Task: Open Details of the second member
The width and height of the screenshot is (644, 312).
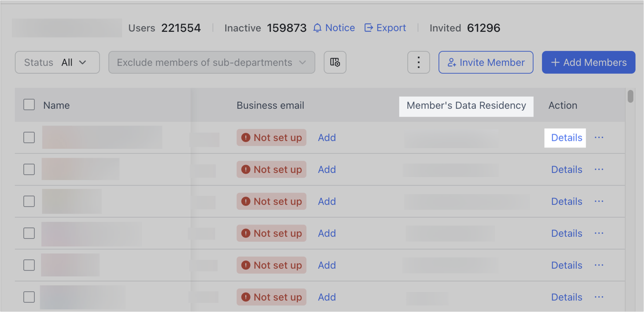Action: pyautogui.click(x=567, y=169)
